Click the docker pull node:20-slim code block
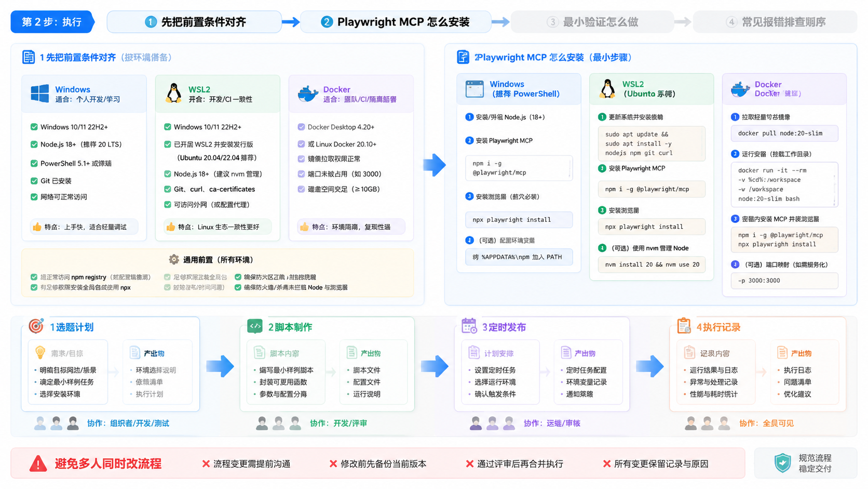Screen dimensions: 868x489 784,133
